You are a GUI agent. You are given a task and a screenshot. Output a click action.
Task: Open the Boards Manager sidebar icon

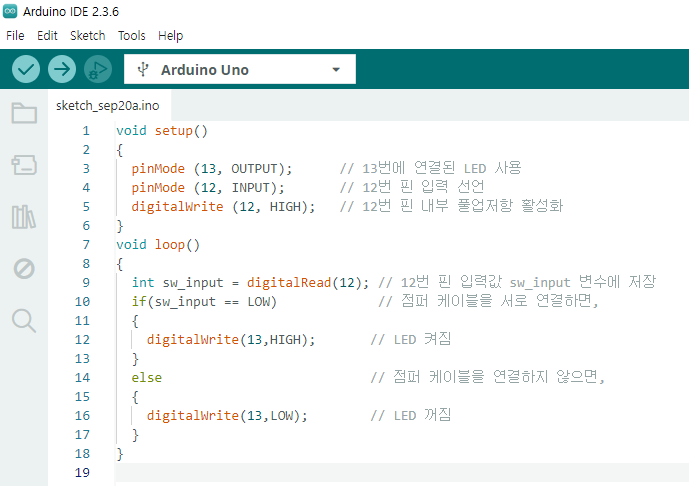(x=24, y=165)
